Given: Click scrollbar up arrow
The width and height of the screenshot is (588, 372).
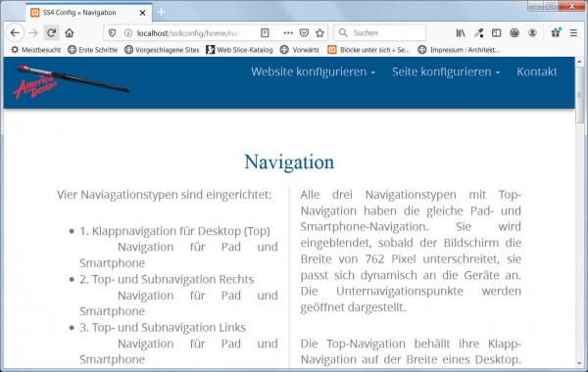Looking at the screenshot, I should pyautogui.click(x=580, y=61).
